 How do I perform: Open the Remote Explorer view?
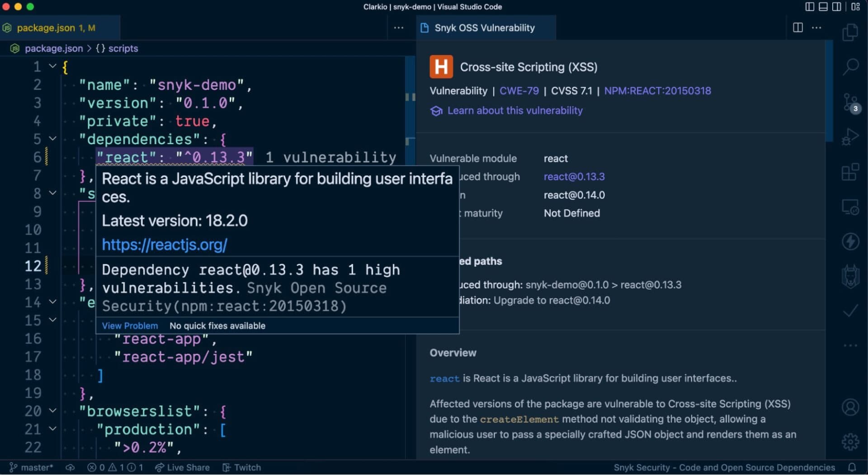coord(850,208)
